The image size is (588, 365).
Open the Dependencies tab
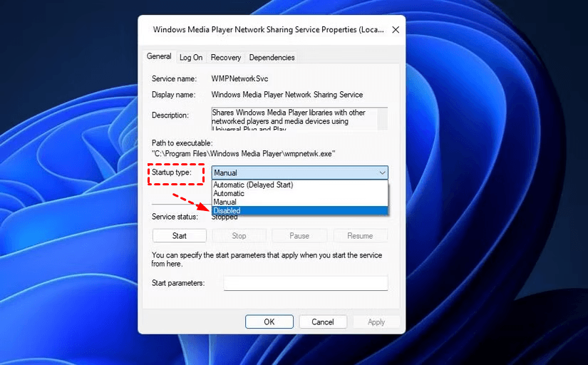pyautogui.click(x=272, y=58)
